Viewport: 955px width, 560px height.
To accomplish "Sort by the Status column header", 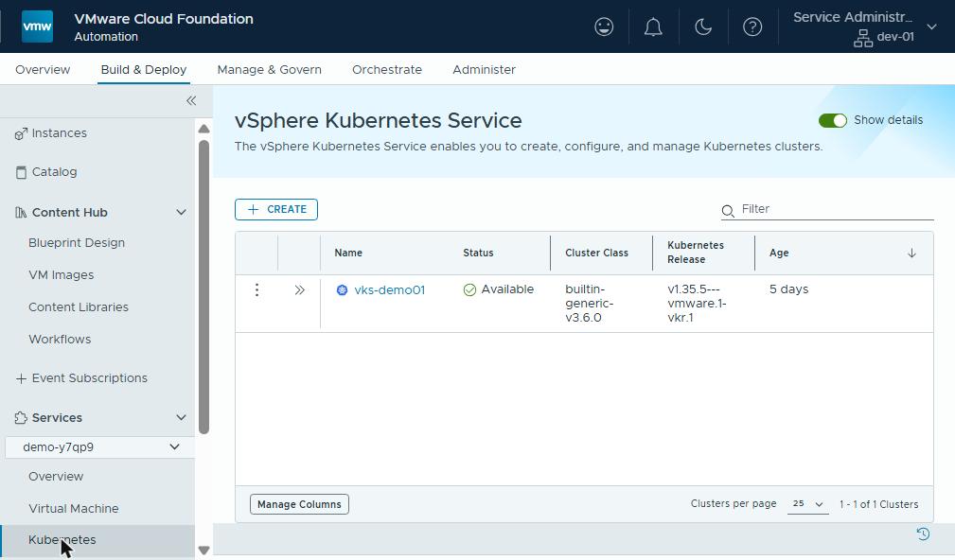I will pyautogui.click(x=478, y=253).
